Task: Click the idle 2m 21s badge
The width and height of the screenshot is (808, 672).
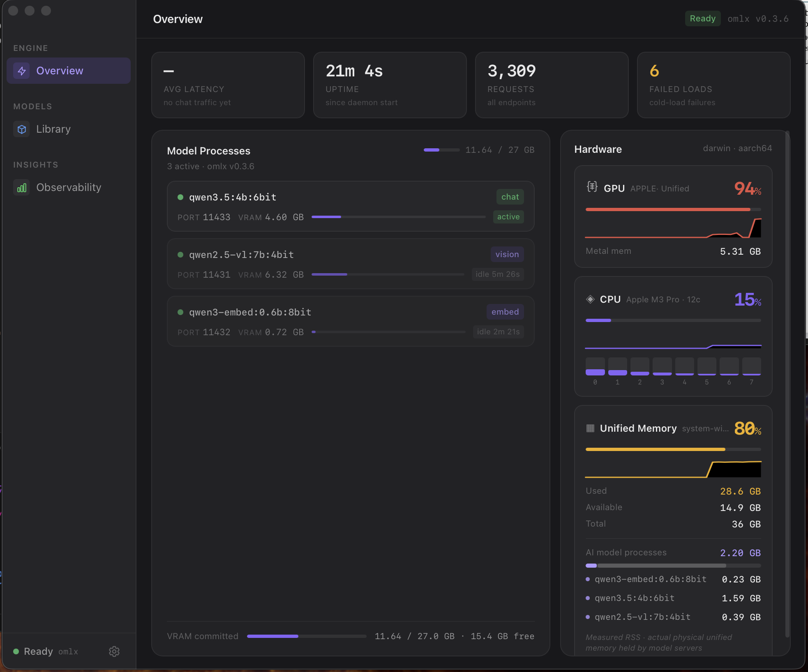Action: coord(498,331)
